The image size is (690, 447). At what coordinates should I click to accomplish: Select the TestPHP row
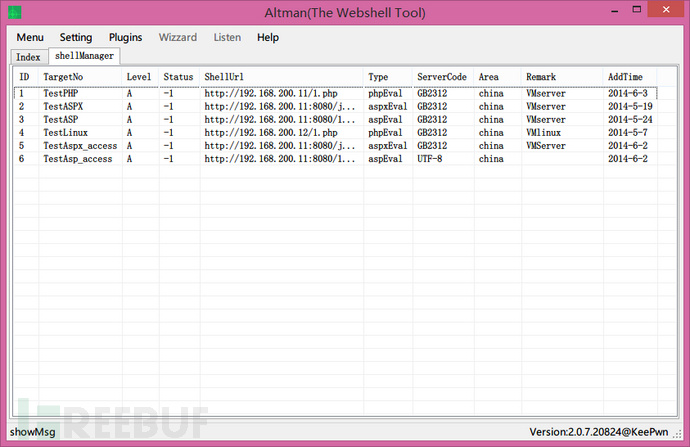point(335,93)
